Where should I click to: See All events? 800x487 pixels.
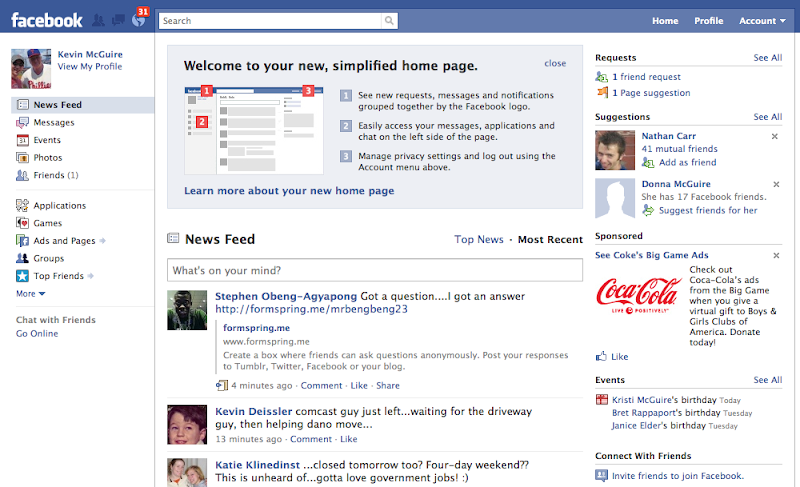click(767, 380)
